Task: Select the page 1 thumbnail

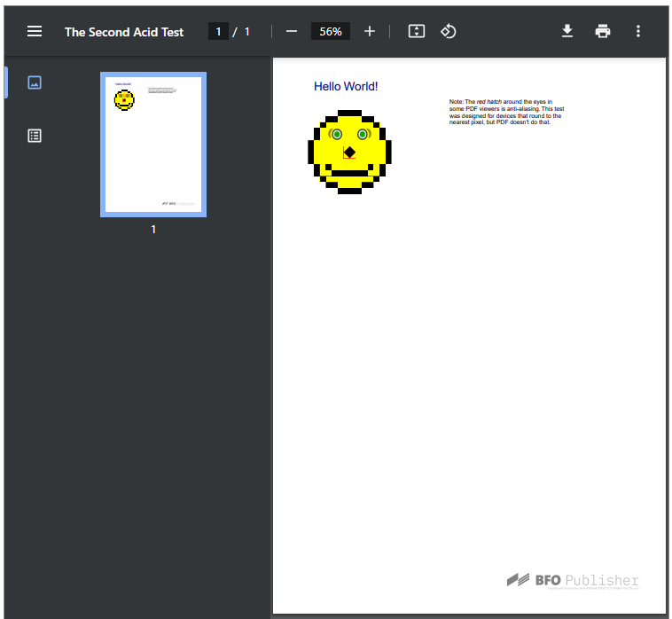Action: (x=153, y=145)
